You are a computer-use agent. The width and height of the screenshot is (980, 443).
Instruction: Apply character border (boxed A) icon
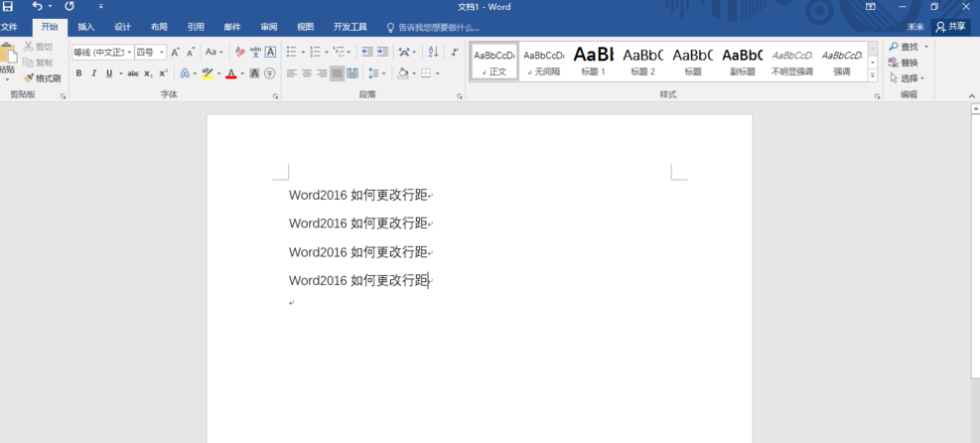tap(270, 52)
